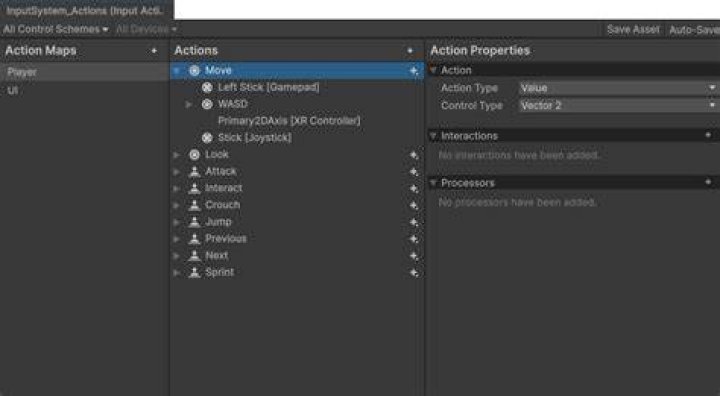Add binding to the Previous action
This screenshot has height=396, width=720.
click(x=414, y=239)
